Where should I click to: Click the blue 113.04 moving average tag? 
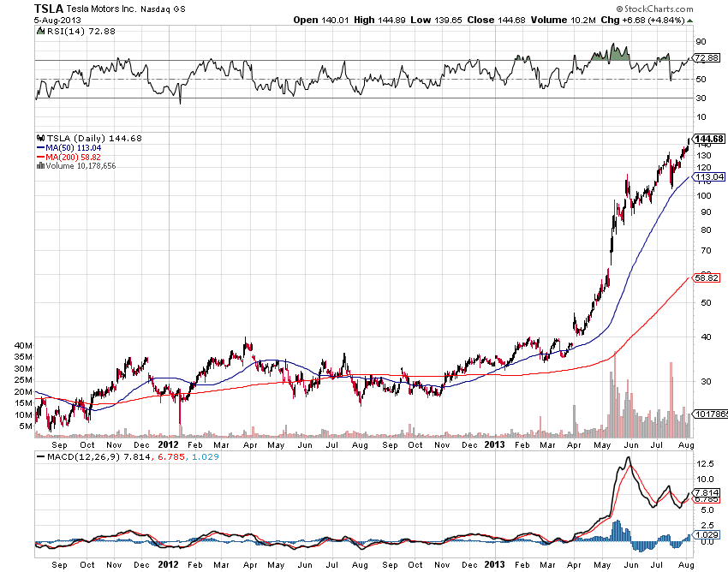(x=709, y=177)
